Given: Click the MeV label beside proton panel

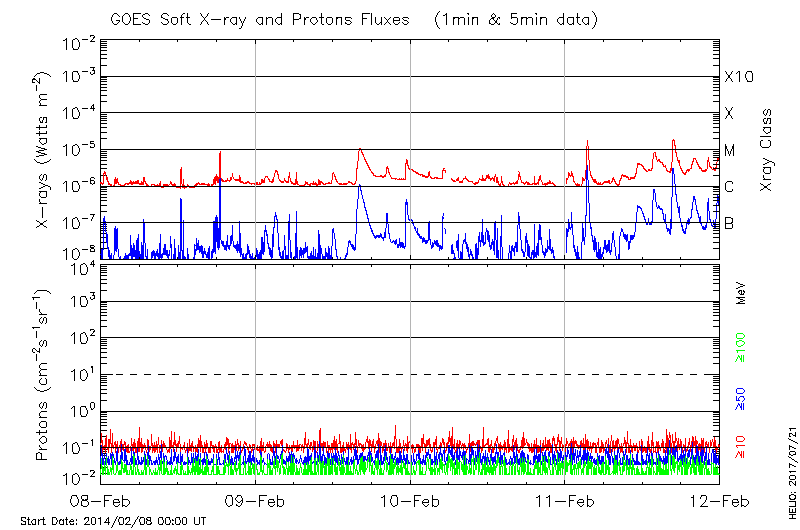Looking at the screenshot, I should click(x=741, y=292).
